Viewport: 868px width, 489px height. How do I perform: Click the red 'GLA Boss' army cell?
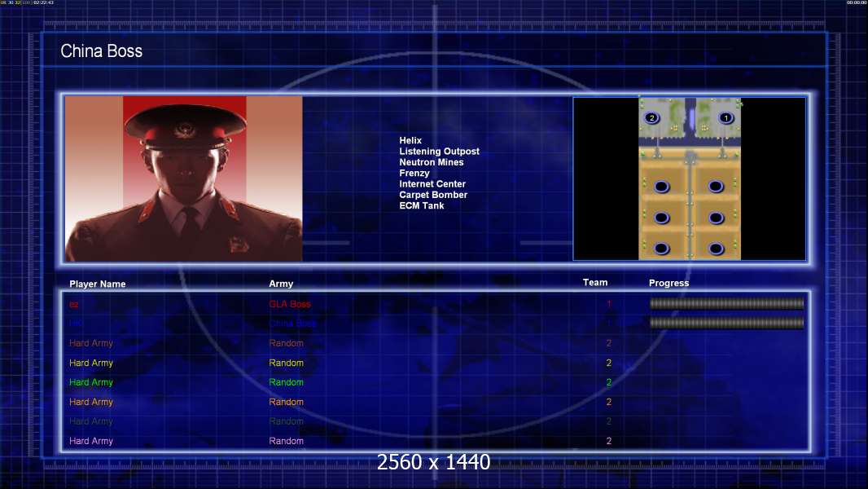coord(290,304)
